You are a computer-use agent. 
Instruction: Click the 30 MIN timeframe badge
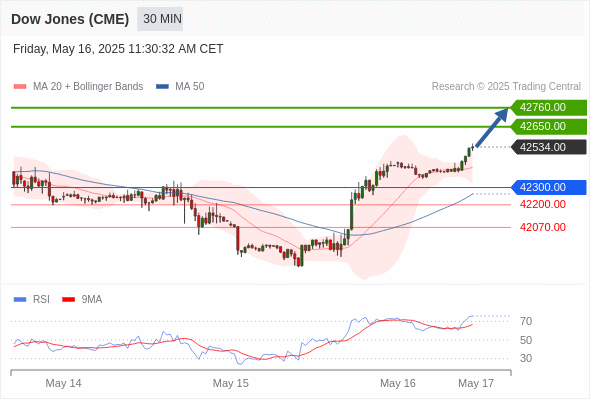(x=160, y=19)
